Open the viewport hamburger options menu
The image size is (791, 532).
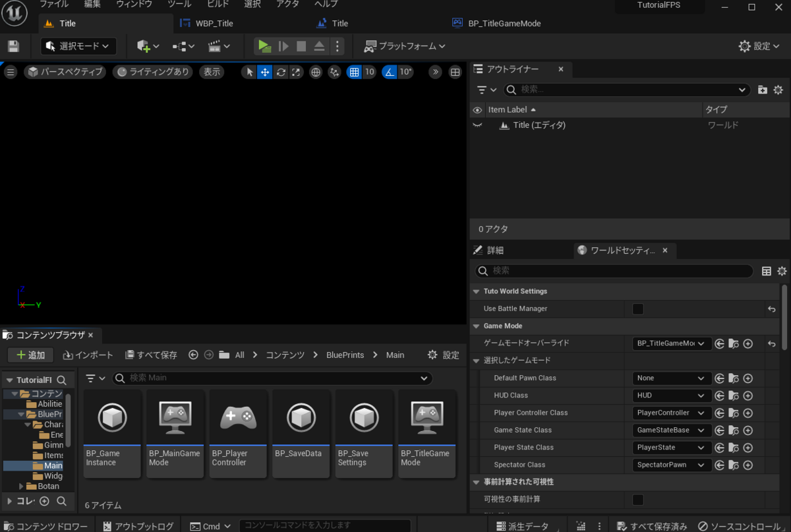11,72
